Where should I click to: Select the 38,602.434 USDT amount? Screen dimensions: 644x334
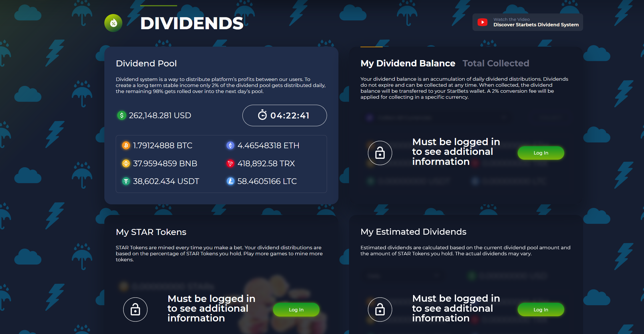coord(166,181)
